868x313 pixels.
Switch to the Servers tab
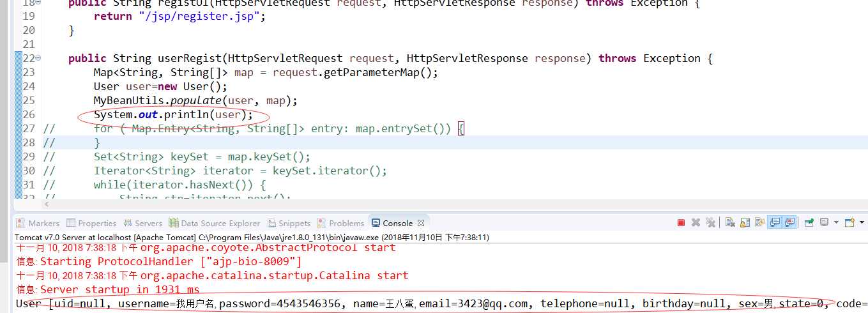[x=142, y=223]
